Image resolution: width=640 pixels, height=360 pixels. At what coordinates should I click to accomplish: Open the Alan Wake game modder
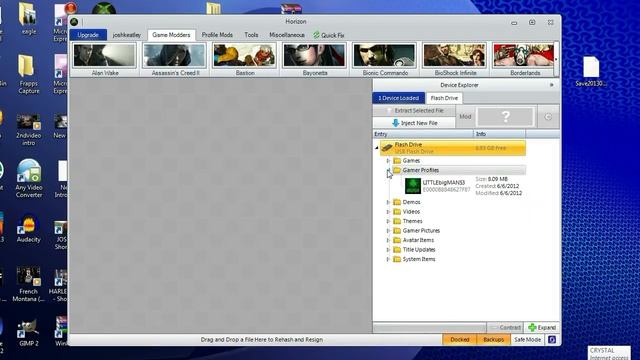coord(104,59)
